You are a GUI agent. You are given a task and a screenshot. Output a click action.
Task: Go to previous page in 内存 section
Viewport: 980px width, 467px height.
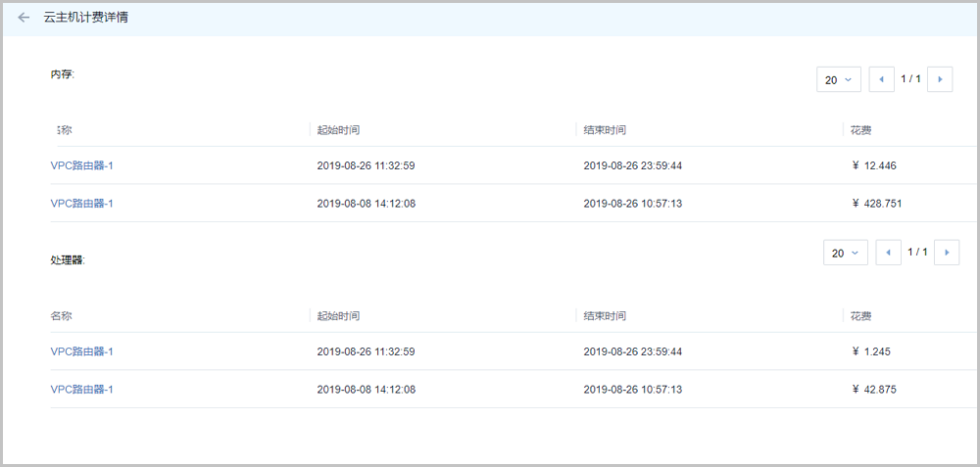881,79
